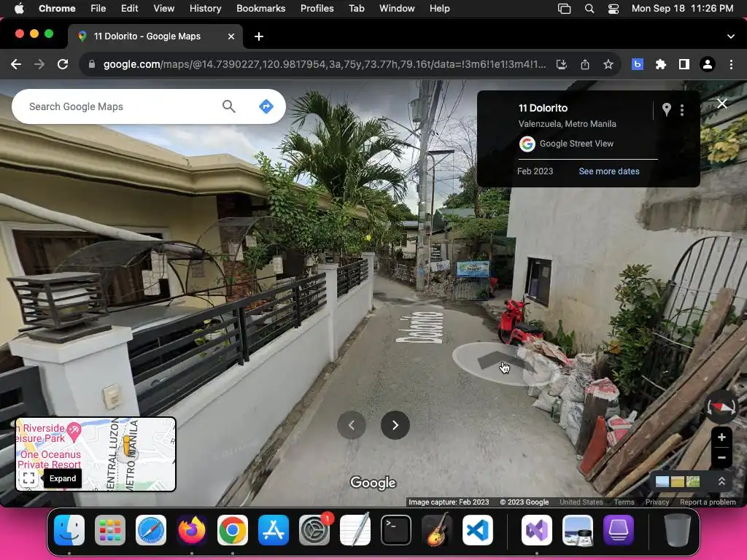
Task: Click the date and time in menu bar
Action: point(682,8)
